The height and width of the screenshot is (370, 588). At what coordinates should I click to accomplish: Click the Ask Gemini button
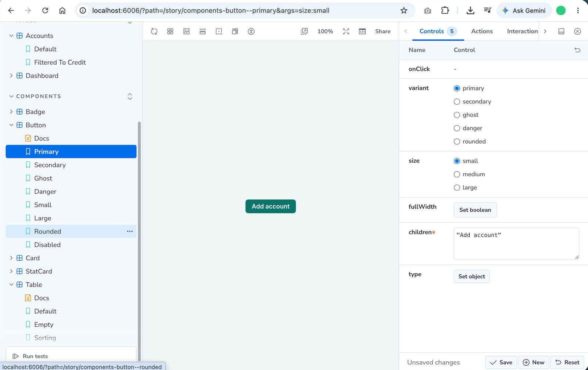(524, 10)
